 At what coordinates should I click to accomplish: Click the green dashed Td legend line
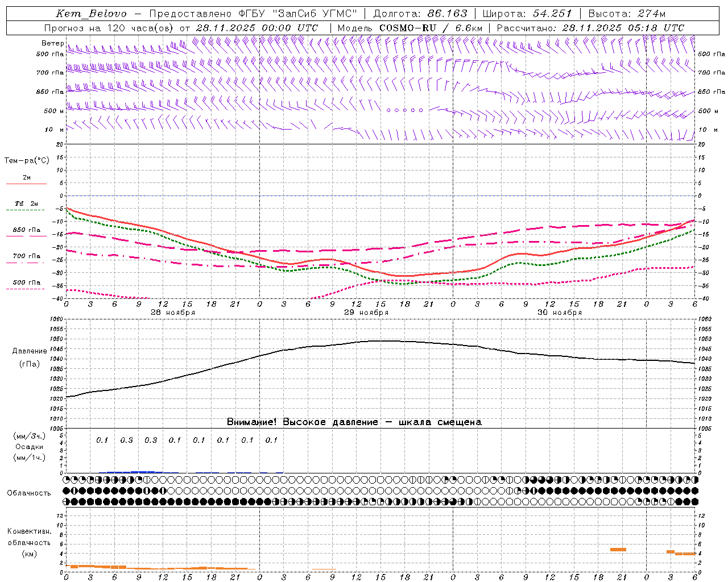pos(25,210)
